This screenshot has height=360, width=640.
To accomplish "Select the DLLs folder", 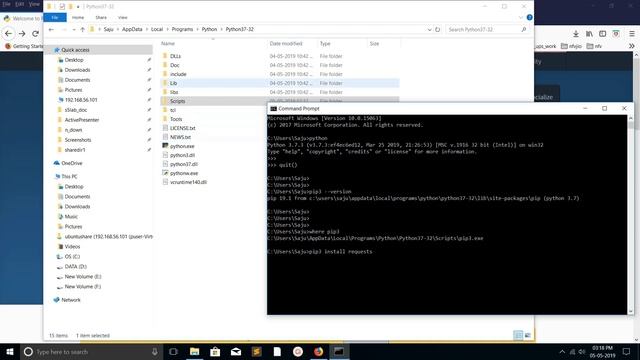I will [x=175, y=56].
